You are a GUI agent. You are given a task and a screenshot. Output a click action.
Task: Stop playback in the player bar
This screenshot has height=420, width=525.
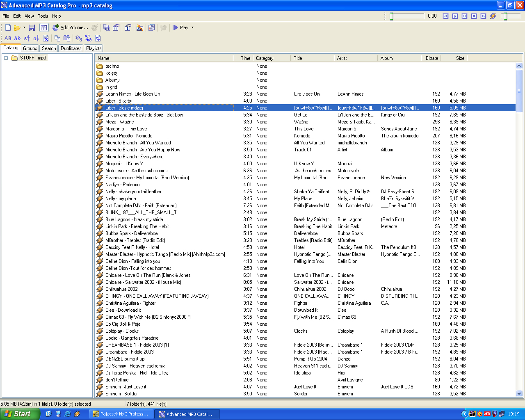click(x=474, y=16)
